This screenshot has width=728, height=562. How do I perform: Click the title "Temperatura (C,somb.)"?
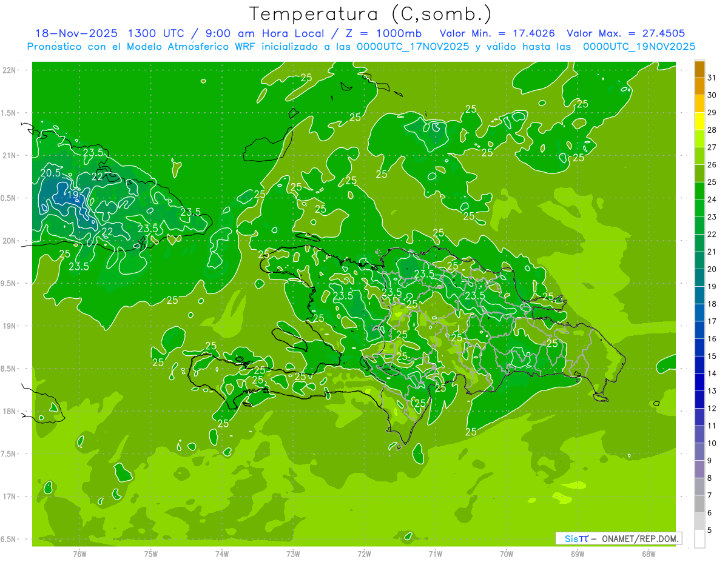click(x=370, y=13)
